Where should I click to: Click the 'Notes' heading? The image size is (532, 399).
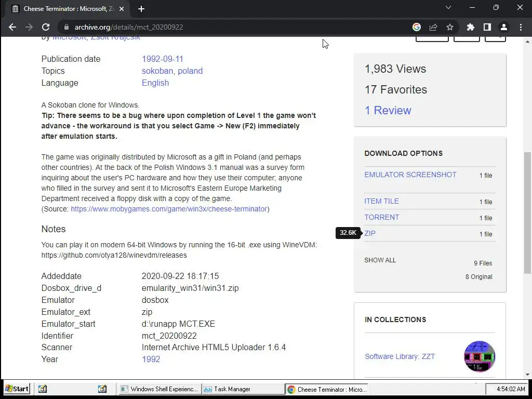pyautogui.click(x=54, y=229)
